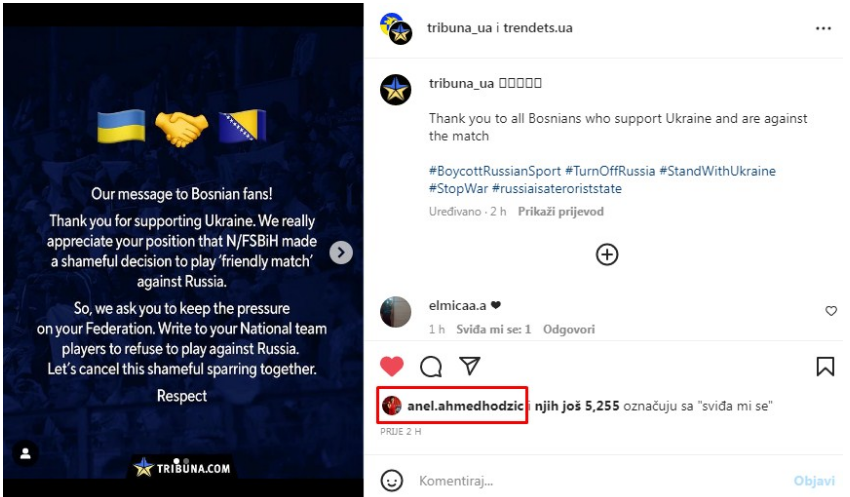Open the comment speech bubble icon
The image size is (850, 497).
[431, 366]
